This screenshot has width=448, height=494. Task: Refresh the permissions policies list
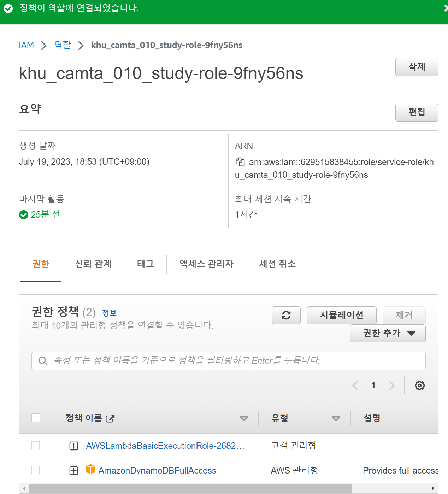pos(286,315)
